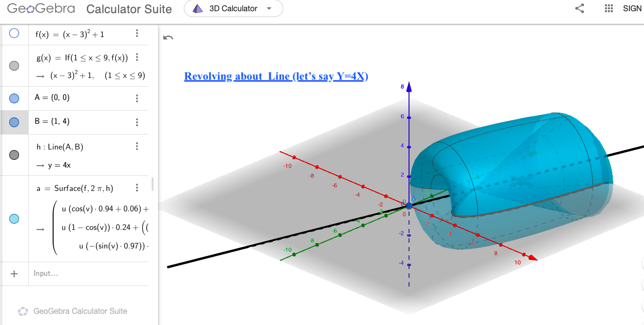
Task: Open the Revolving about Line Y=4X link
Action: click(x=276, y=76)
